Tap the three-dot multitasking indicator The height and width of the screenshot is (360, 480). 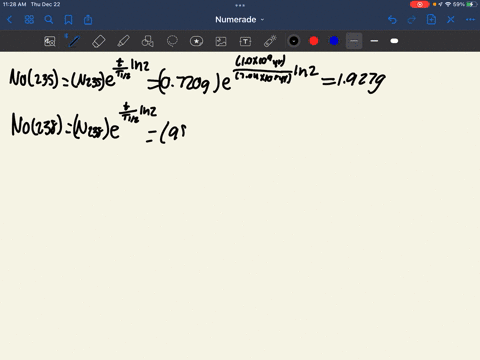click(240, 5)
